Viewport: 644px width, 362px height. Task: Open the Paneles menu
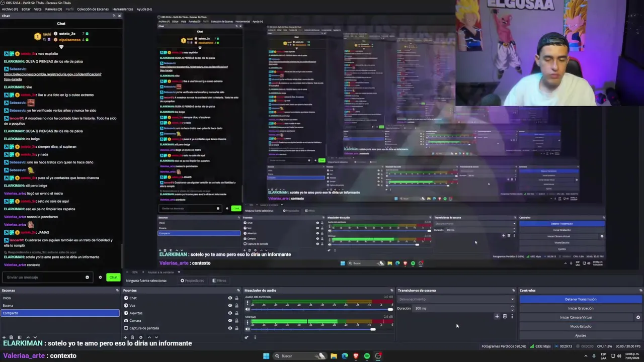pyautogui.click(x=53, y=9)
